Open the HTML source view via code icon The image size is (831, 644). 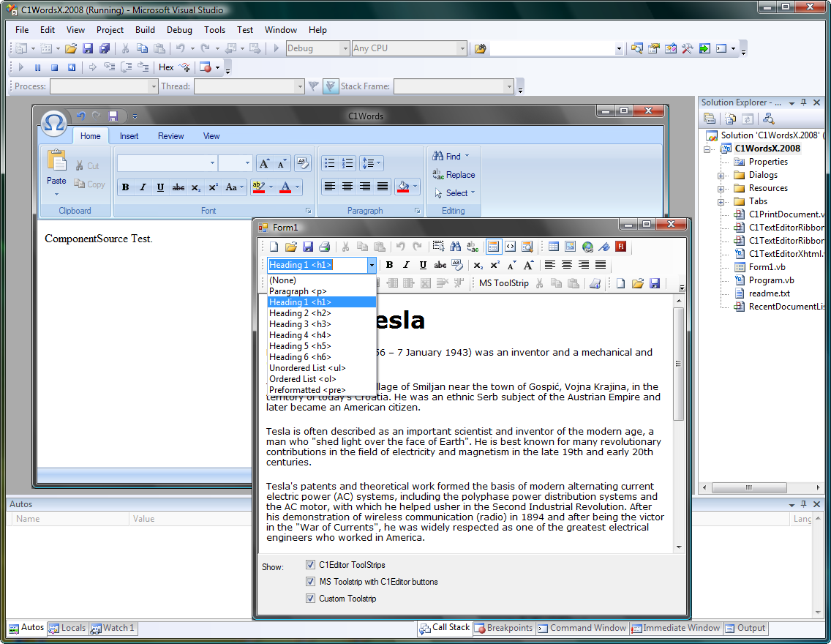coord(511,247)
